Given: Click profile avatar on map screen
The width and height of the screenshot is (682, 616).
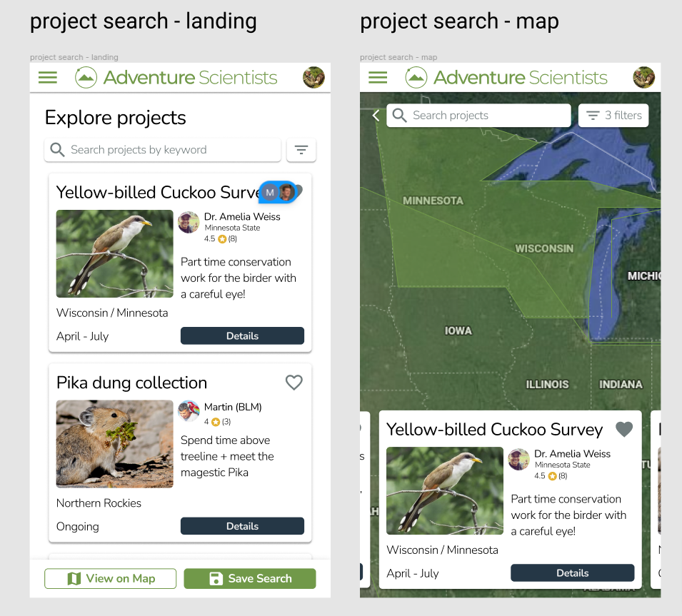Looking at the screenshot, I should point(643,78).
